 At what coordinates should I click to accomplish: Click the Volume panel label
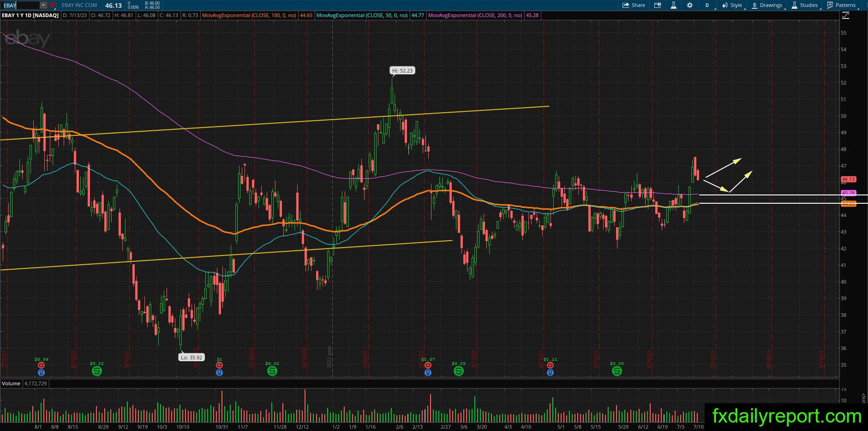11,383
